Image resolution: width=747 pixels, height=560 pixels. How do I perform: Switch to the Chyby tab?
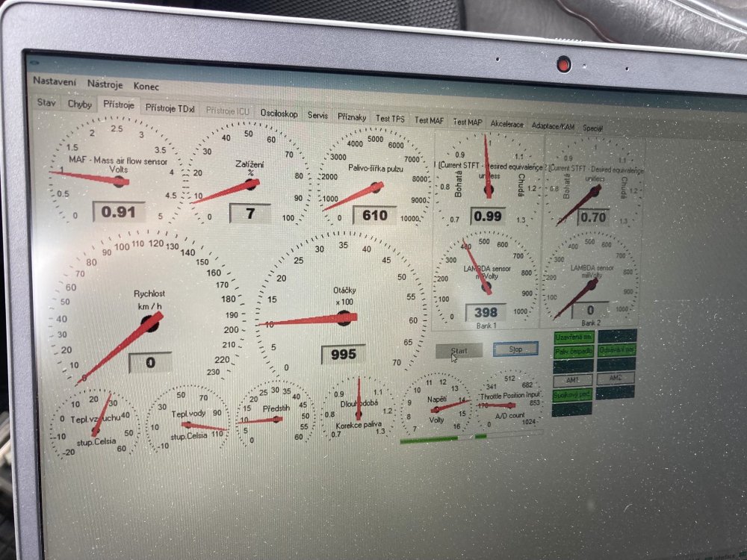point(79,105)
